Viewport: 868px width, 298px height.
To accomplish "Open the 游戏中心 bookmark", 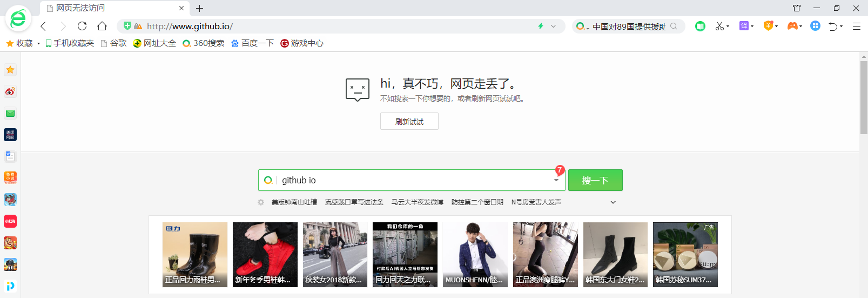I will 302,43.
